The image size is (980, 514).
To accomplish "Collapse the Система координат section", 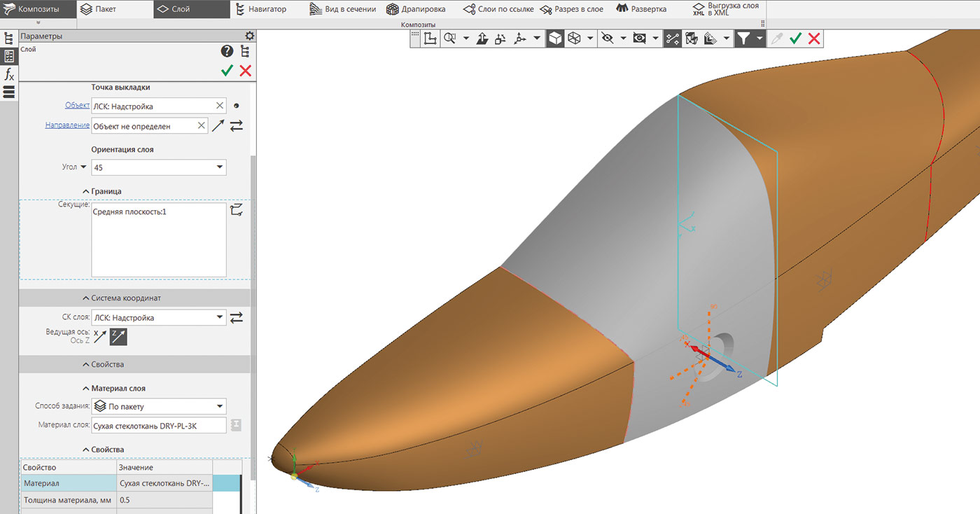I will pos(122,298).
